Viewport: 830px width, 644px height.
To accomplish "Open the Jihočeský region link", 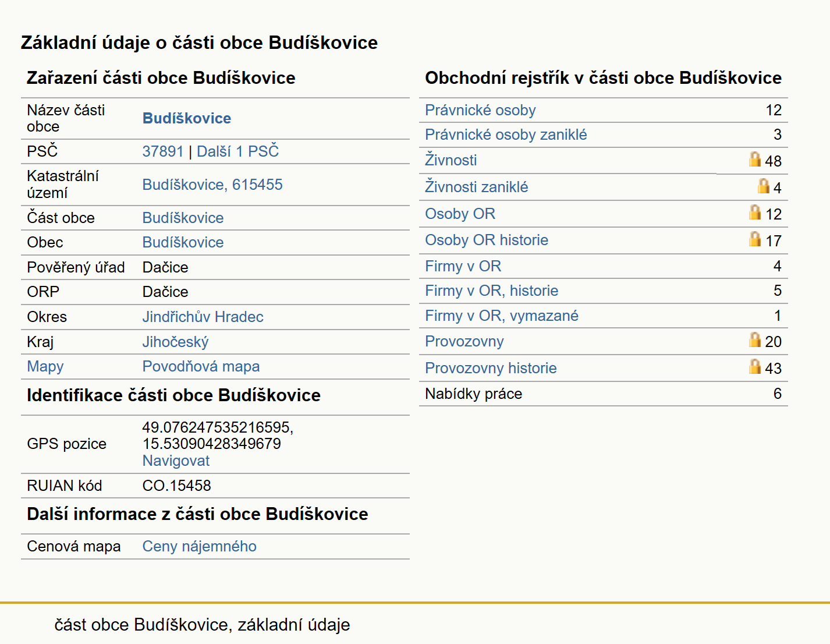I will [175, 342].
